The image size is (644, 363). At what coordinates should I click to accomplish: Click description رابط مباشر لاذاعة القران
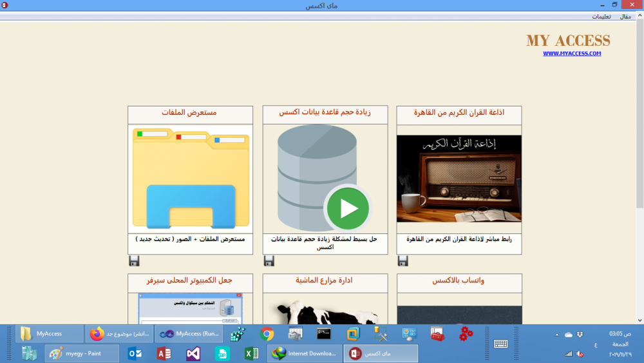459,239
